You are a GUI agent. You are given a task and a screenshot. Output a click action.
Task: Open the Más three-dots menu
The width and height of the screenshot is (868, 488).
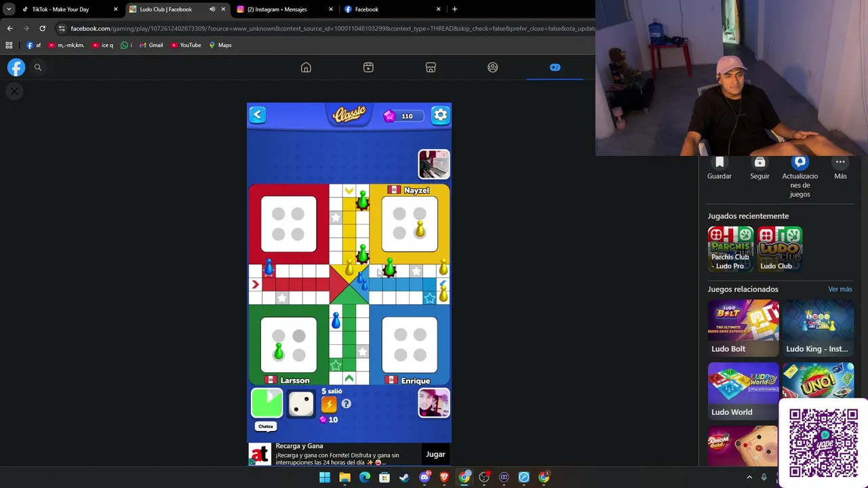[x=840, y=163]
